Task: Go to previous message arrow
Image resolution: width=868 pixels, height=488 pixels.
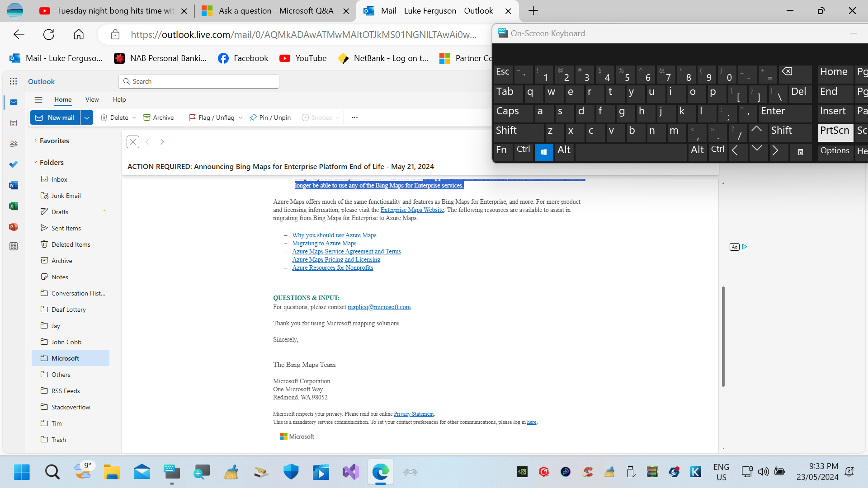Action: (x=147, y=142)
